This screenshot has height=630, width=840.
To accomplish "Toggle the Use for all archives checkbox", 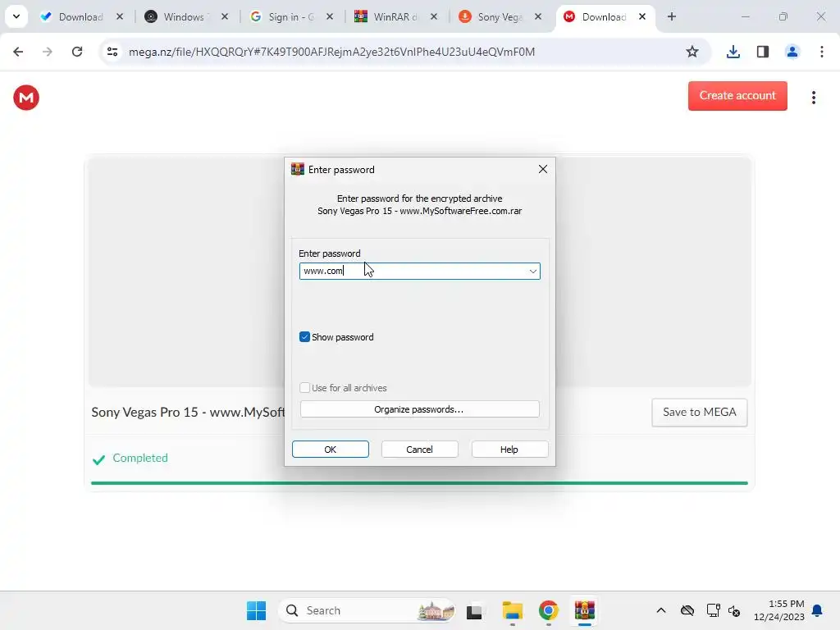I will point(304,388).
